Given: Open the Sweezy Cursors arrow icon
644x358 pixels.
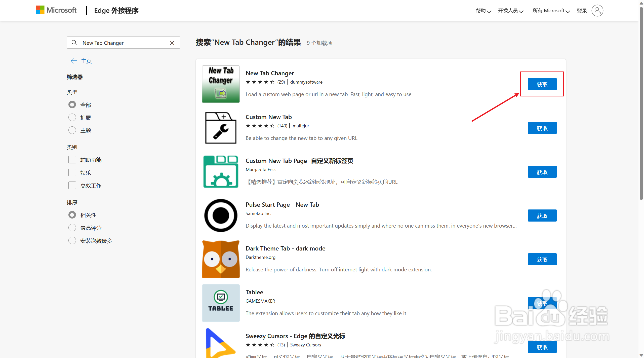Looking at the screenshot, I should tap(221, 343).
